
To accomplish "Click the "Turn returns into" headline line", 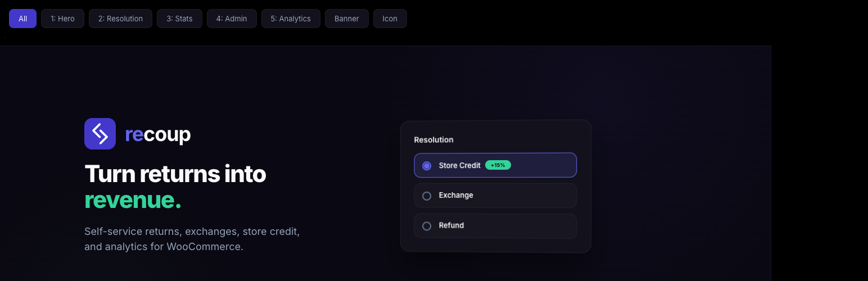I will pyautogui.click(x=175, y=174).
